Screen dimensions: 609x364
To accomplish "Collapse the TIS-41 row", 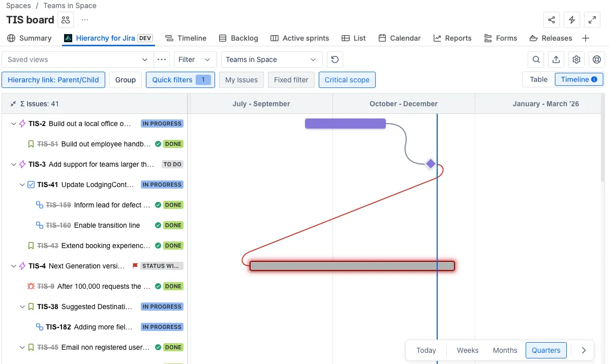I will (22, 185).
